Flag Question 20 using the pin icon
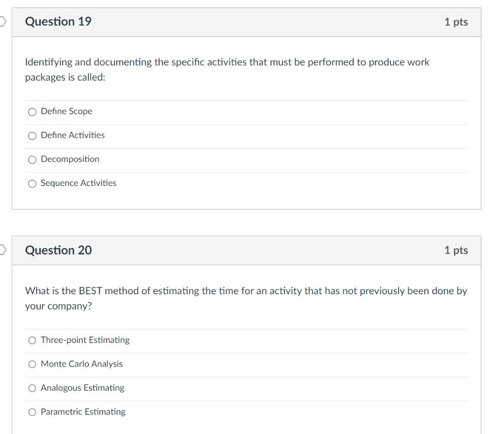Image resolution: width=504 pixels, height=434 pixels. (1, 250)
